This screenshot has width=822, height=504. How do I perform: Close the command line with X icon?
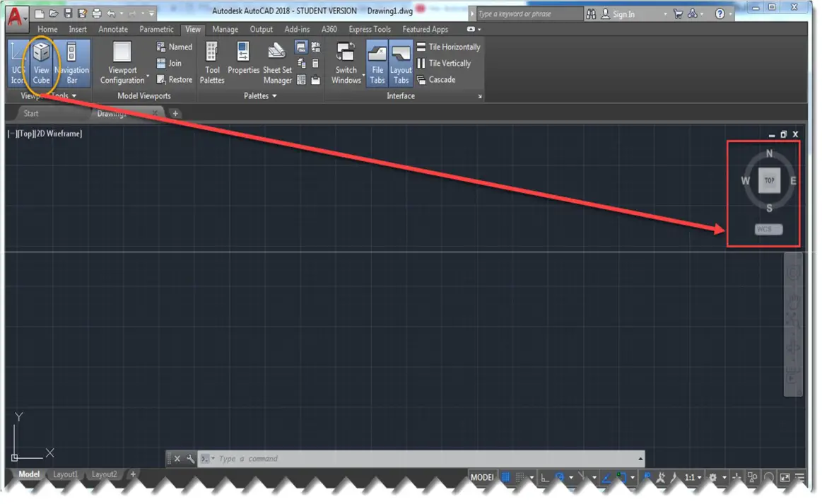coord(177,459)
